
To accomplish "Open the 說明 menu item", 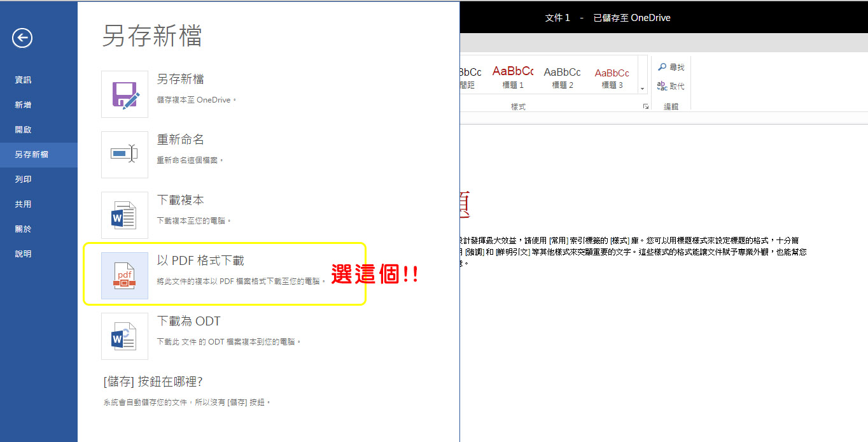I will pos(39,254).
